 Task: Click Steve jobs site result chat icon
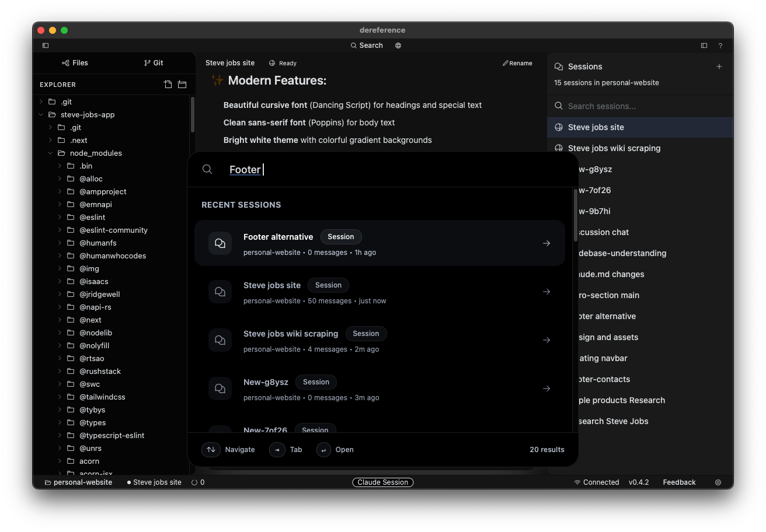(x=220, y=292)
